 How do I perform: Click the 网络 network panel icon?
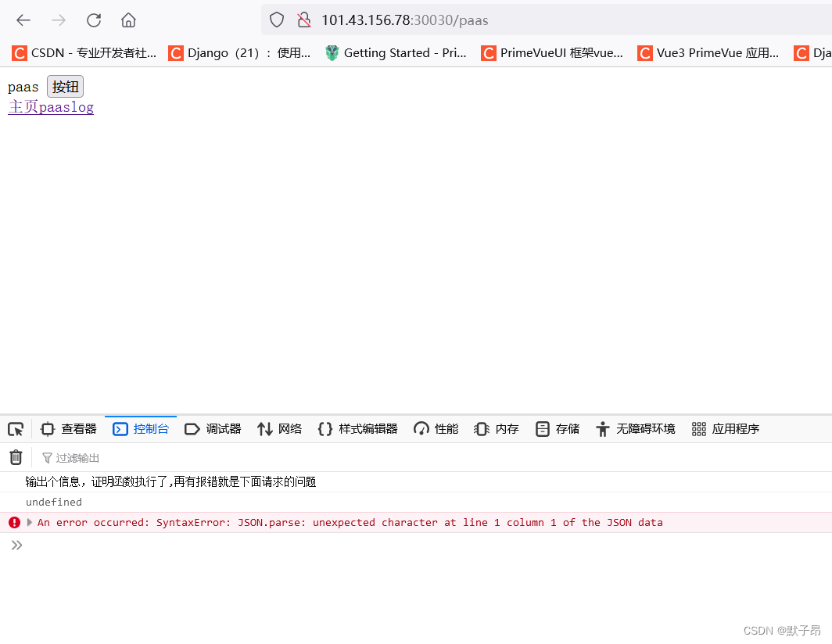pyautogui.click(x=279, y=428)
